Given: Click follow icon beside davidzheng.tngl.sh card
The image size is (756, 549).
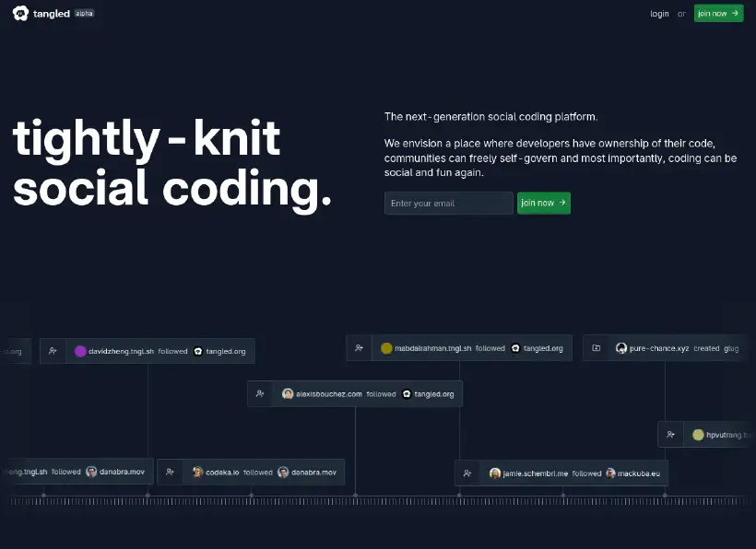Looking at the screenshot, I should (x=53, y=352).
